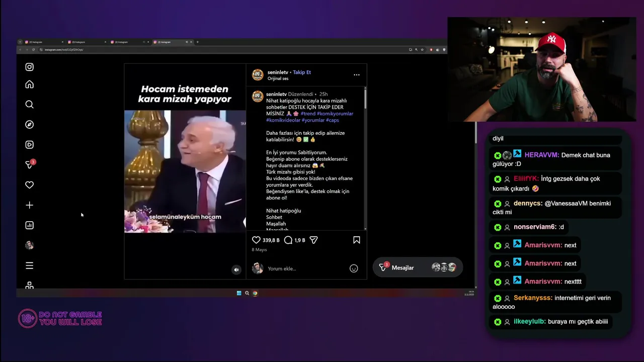The height and width of the screenshot is (362, 644).
Task: Click the Orijinal ses audio link
Action: pyautogui.click(x=278, y=79)
